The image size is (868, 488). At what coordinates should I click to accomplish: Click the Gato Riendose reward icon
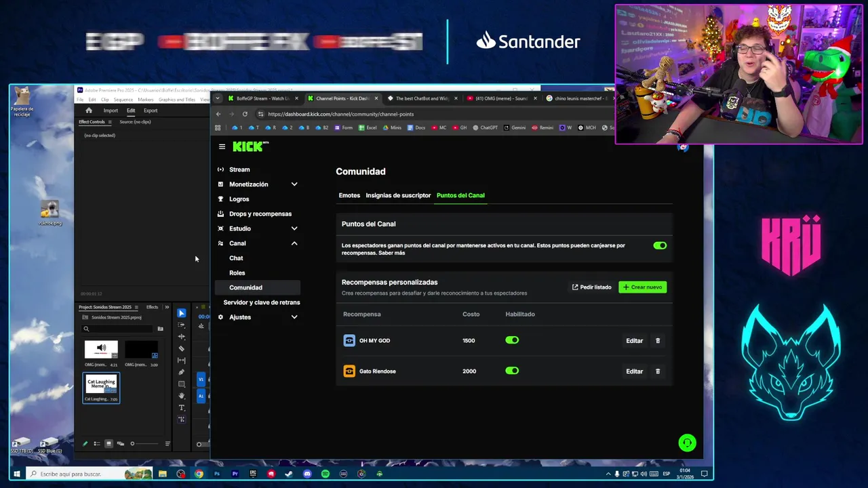pos(349,371)
